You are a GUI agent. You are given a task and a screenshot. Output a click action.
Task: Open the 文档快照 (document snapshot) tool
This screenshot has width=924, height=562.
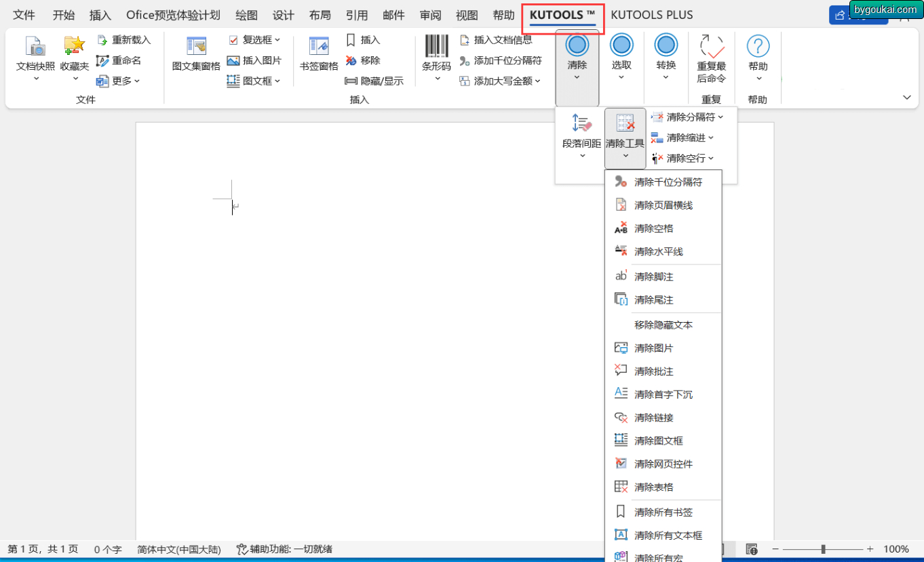[35, 58]
